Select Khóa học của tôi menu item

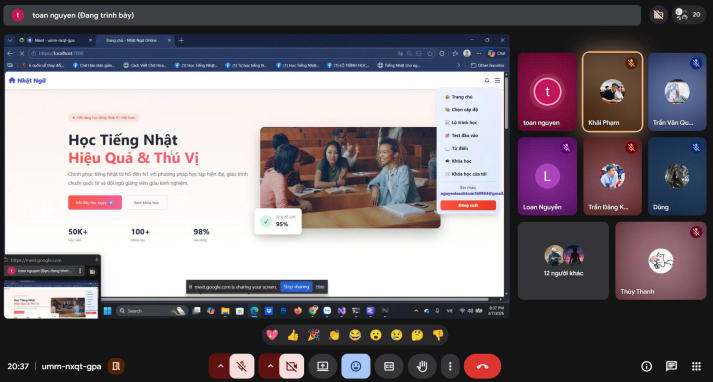(x=466, y=174)
